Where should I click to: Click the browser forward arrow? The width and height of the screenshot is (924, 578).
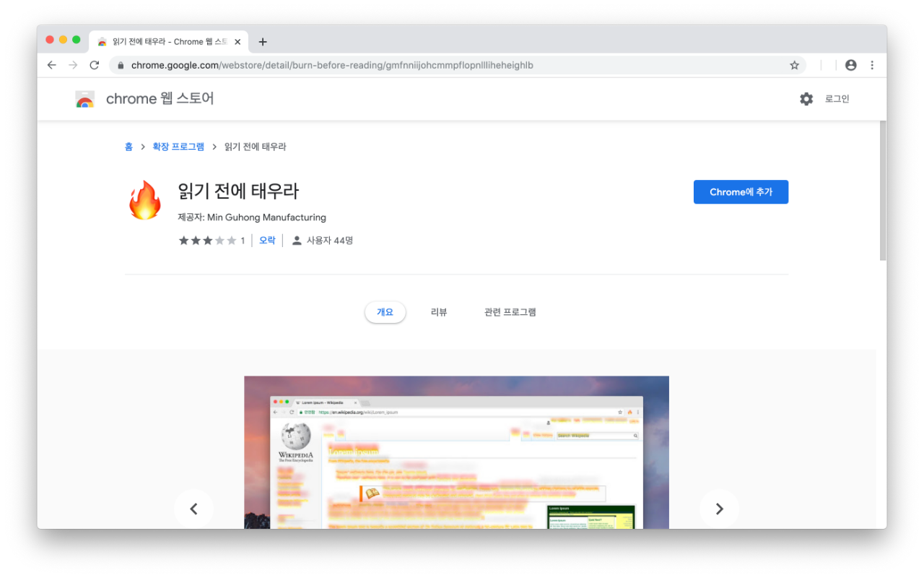[x=73, y=65]
